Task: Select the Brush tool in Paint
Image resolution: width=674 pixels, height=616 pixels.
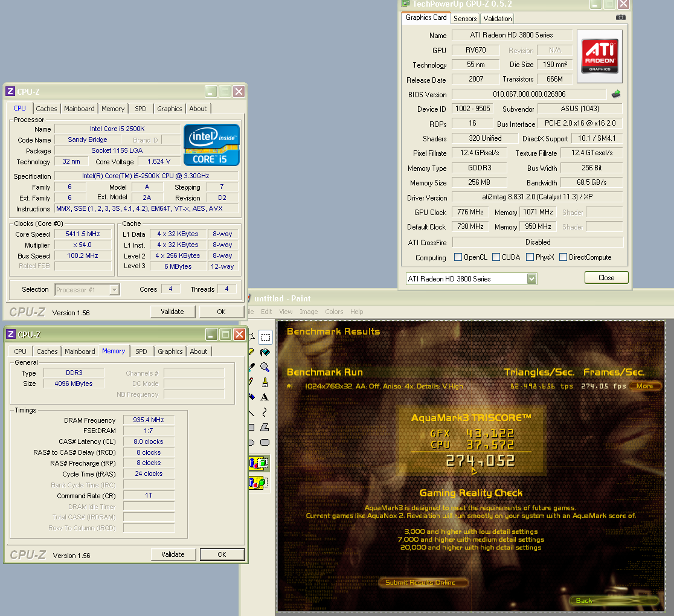Action: [x=265, y=382]
